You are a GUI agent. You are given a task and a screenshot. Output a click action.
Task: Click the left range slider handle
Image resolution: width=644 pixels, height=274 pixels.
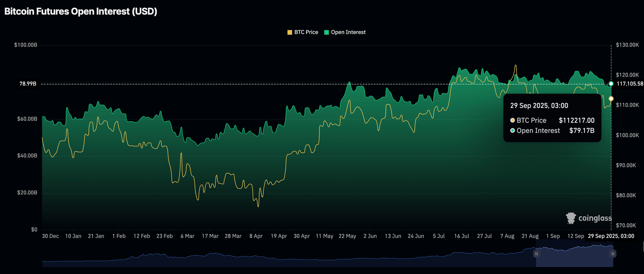(536, 253)
